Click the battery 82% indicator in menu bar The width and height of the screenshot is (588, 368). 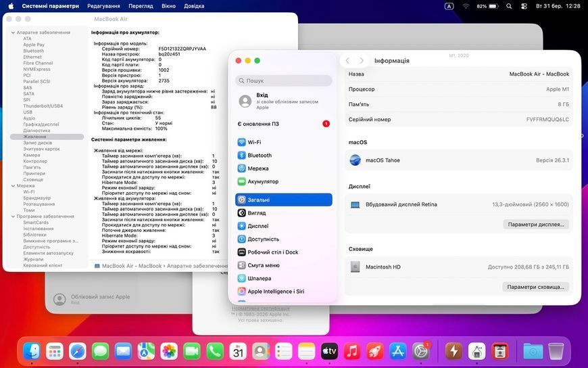487,6
